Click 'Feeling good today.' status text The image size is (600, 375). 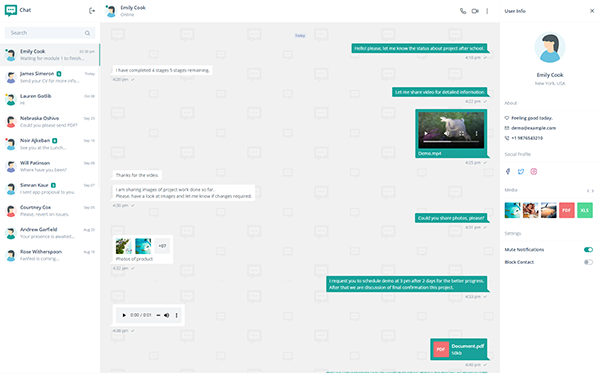532,118
